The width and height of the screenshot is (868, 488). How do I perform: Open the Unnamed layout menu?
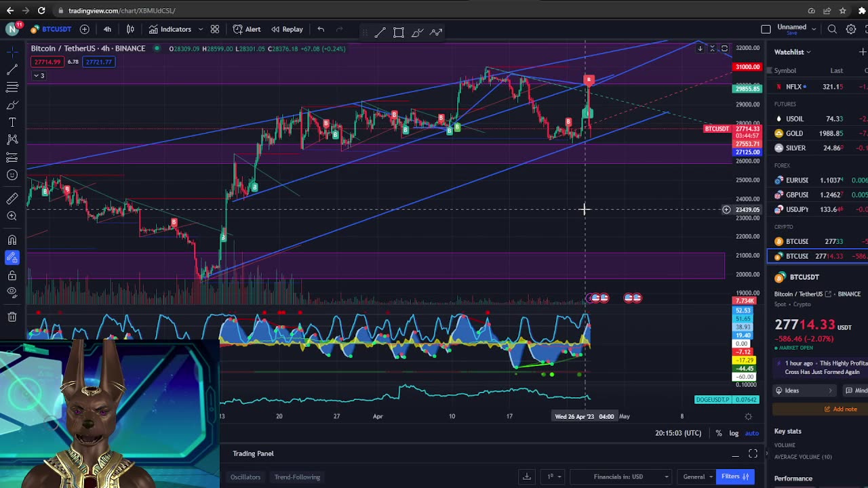coord(796,29)
